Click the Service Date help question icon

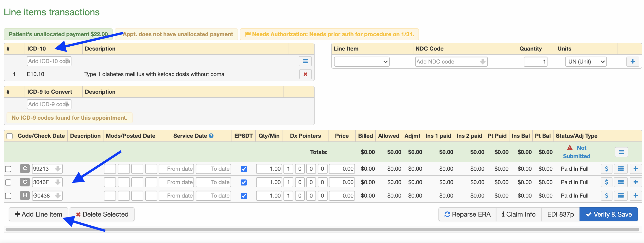(211, 136)
